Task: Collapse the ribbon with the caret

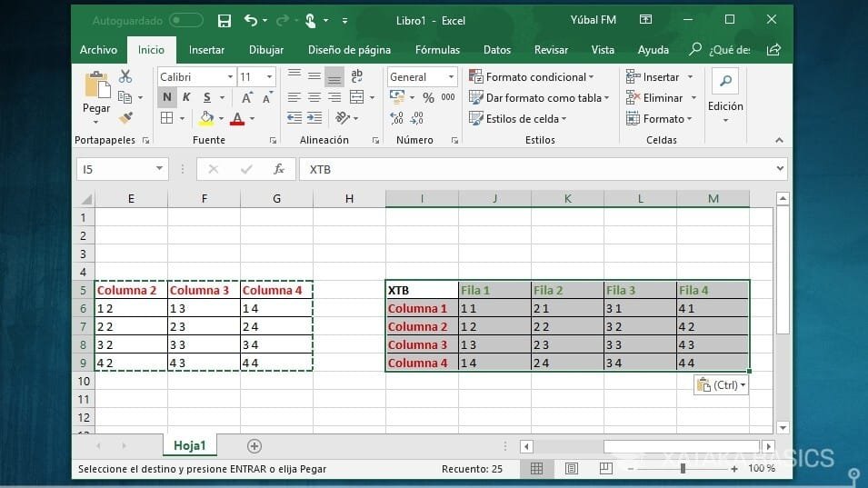Action: (780, 141)
